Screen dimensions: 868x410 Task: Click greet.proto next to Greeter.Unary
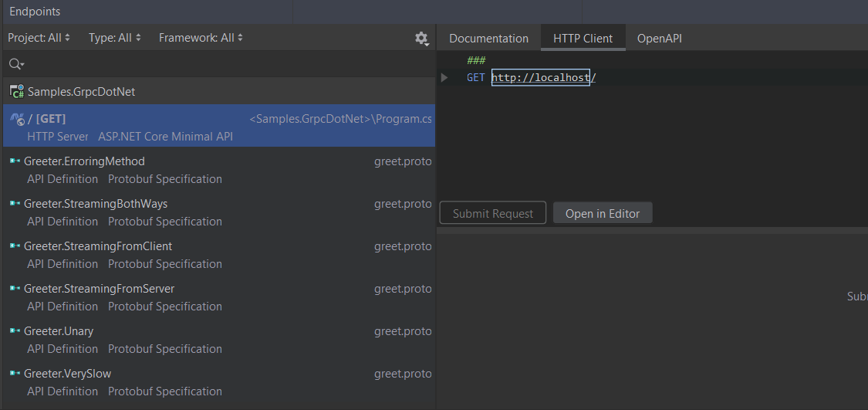[x=403, y=330]
